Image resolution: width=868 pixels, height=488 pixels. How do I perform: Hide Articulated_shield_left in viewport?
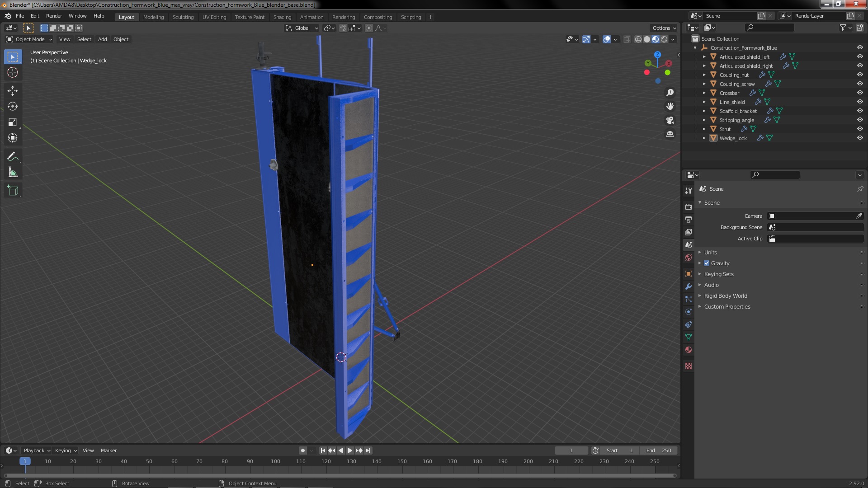[x=860, y=56]
